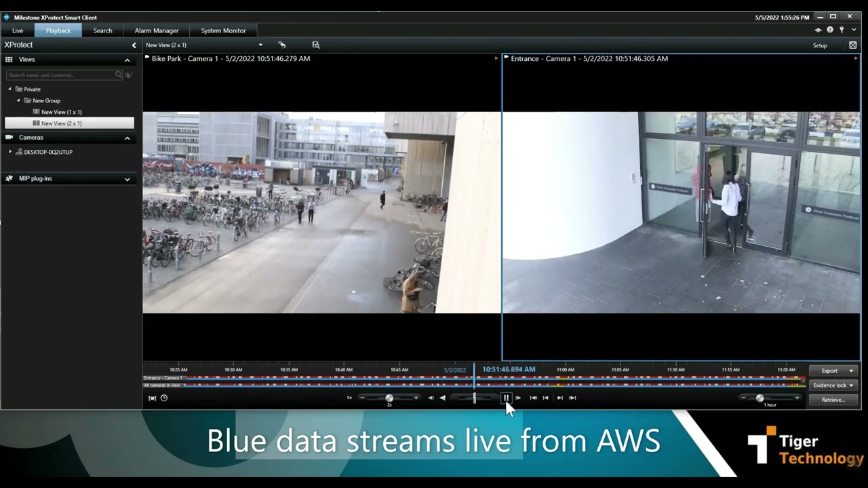The height and width of the screenshot is (488, 868).
Task: Adjust the playback speed slider handle
Action: [x=389, y=398]
